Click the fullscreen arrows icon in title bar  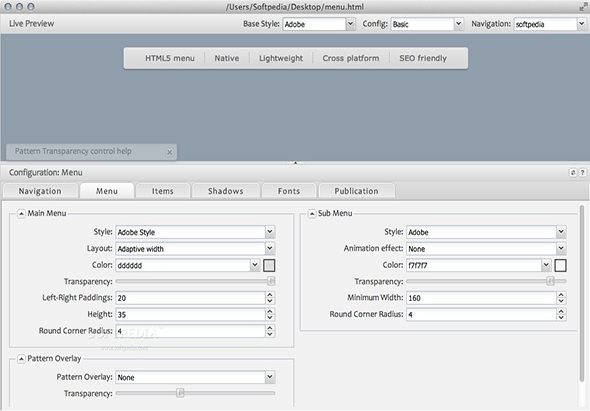coord(583,6)
